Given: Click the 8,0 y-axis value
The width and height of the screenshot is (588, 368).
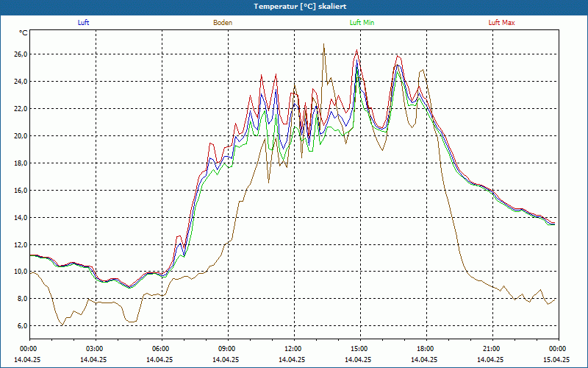Looking at the screenshot, I should (x=22, y=299).
